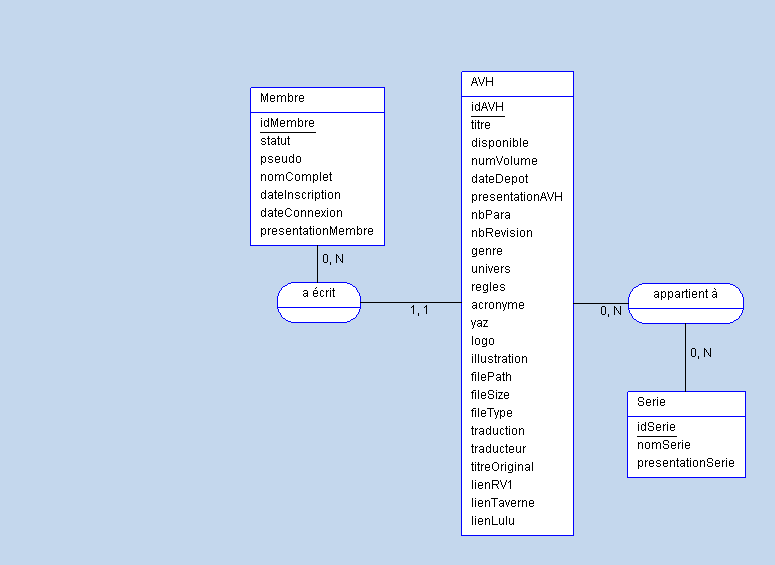Select the Membre entity title
This screenshot has width=775, height=565.
(283, 98)
